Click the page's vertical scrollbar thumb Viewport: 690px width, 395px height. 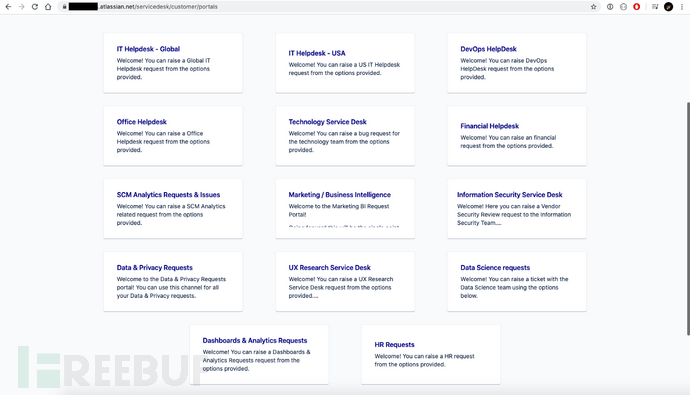(x=688, y=219)
